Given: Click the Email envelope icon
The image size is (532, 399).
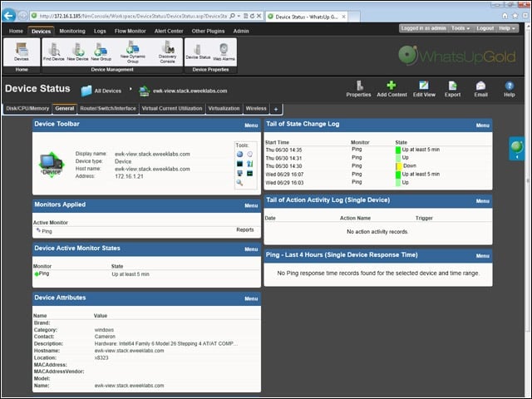Looking at the screenshot, I should click(x=480, y=86).
